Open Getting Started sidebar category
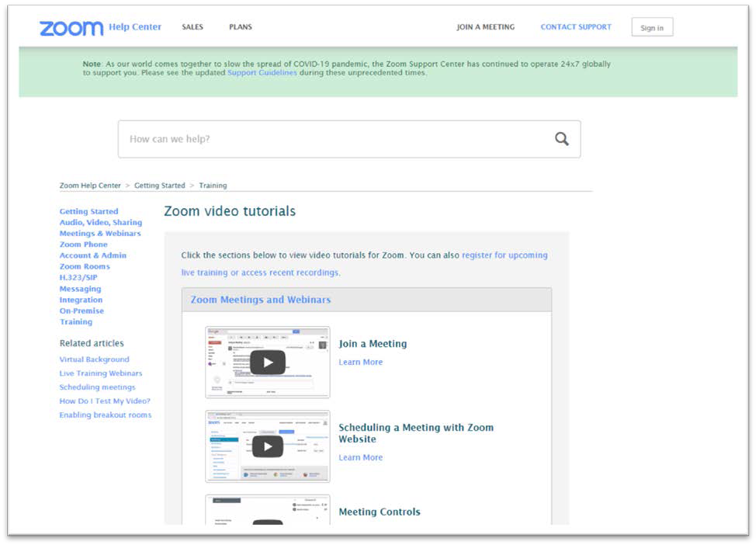The image size is (756, 545). click(x=88, y=211)
